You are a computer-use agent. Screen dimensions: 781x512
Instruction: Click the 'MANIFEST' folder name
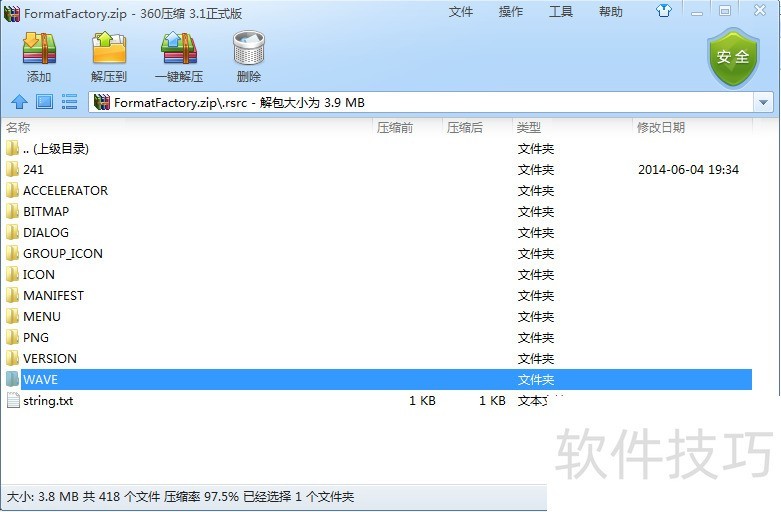click(x=53, y=295)
